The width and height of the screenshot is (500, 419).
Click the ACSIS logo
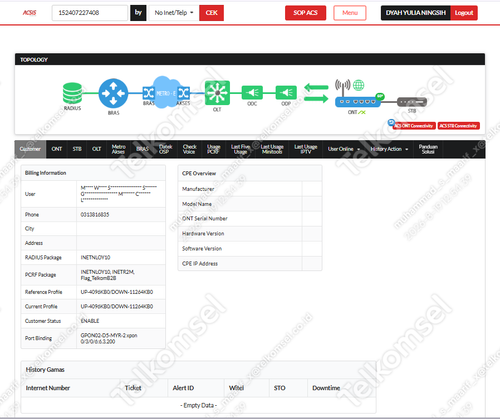click(x=29, y=13)
